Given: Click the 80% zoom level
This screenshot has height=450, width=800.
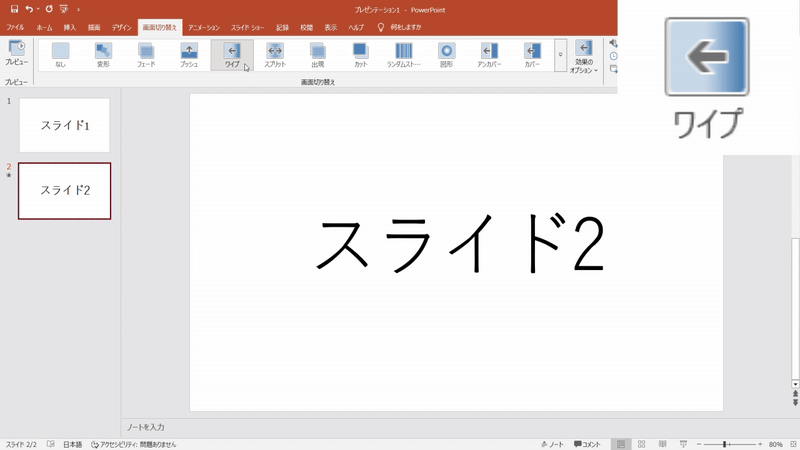Looking at the screenshot, I should point(776,444).
